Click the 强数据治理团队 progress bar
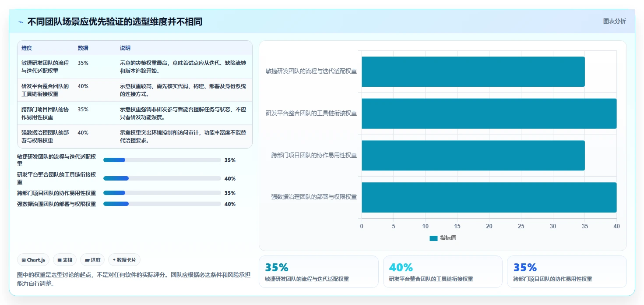The width and height of the screenshot is (644, 305). (x=162, y=204)
